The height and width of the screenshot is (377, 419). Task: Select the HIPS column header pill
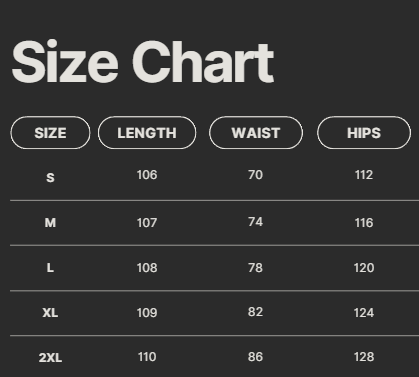pyautogui.click(x=364, y=133)
